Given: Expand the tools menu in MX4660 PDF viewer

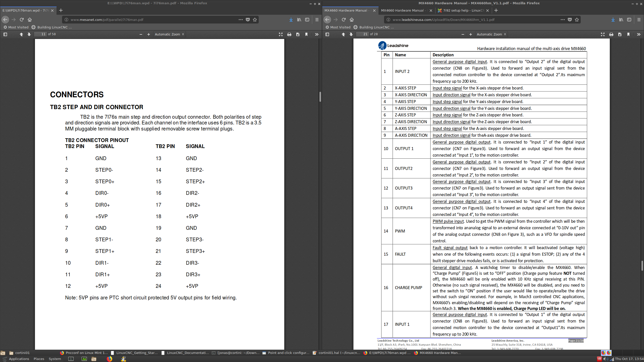Looking at the screenshot, I should click(639, 34).
